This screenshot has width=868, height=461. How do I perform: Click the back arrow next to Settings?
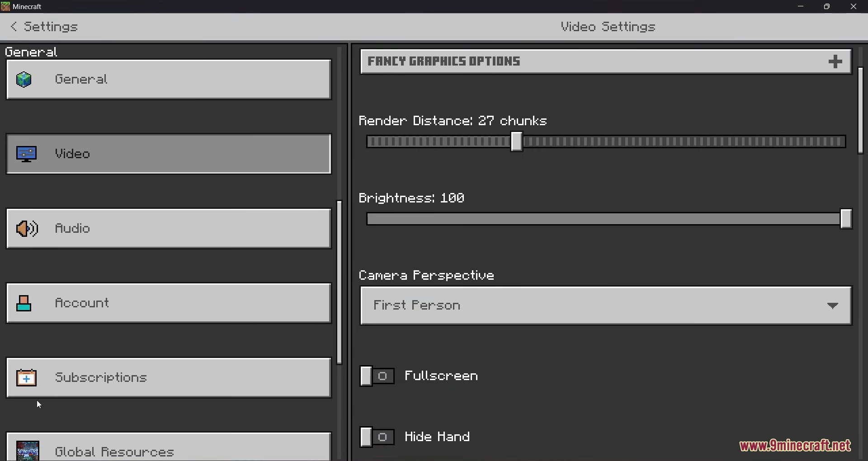coord(14,27)
